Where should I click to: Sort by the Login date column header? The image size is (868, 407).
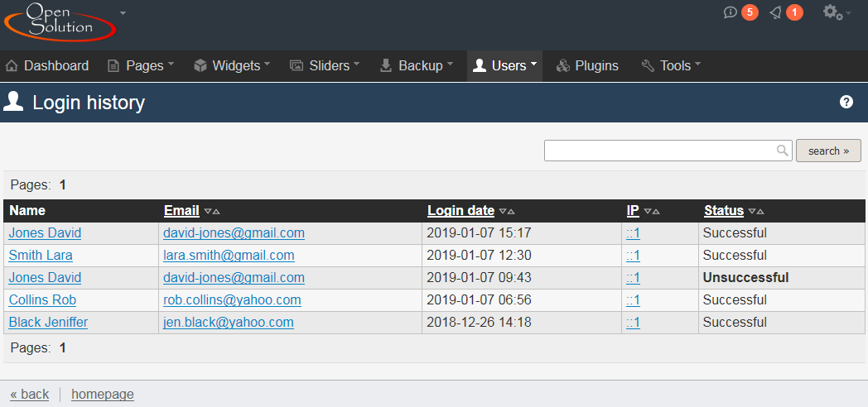tap(461, 211)
